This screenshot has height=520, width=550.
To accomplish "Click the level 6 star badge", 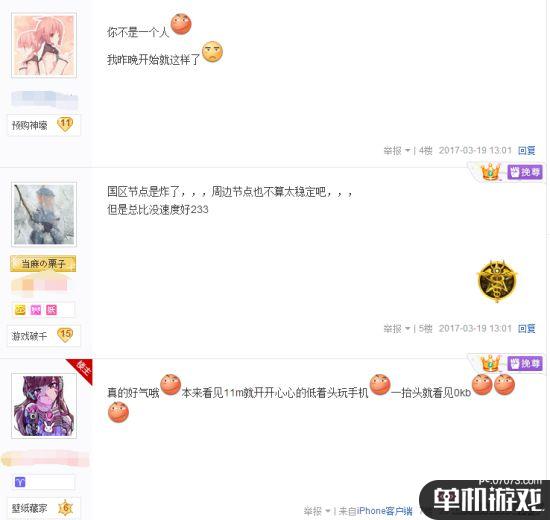I will (x=66, y=508).
